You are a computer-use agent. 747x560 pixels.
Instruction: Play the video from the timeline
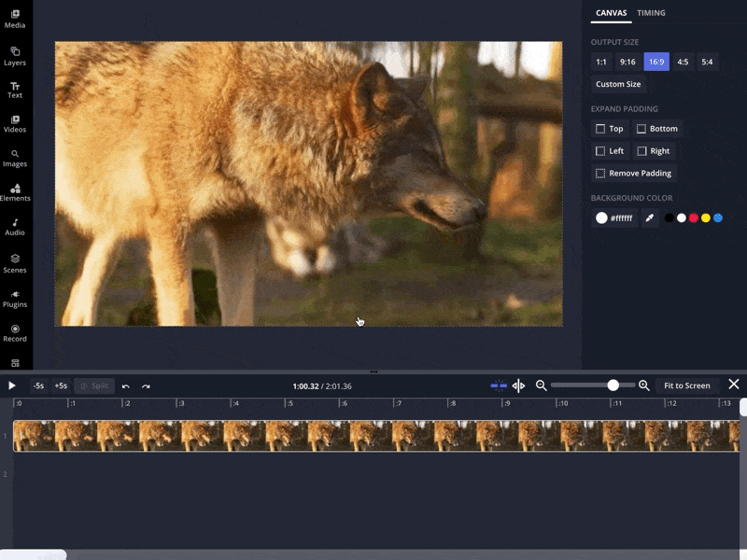12,385
